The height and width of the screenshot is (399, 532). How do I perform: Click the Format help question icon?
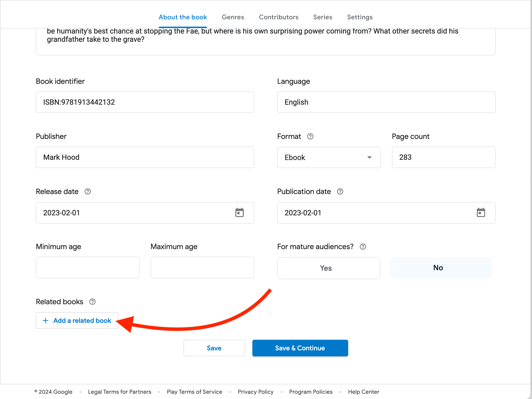coord(310,136)
